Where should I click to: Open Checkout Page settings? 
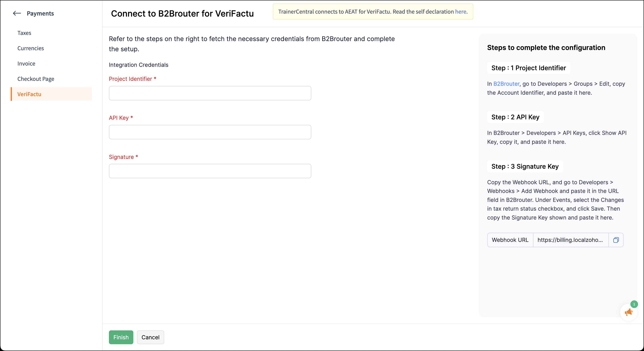36,79
